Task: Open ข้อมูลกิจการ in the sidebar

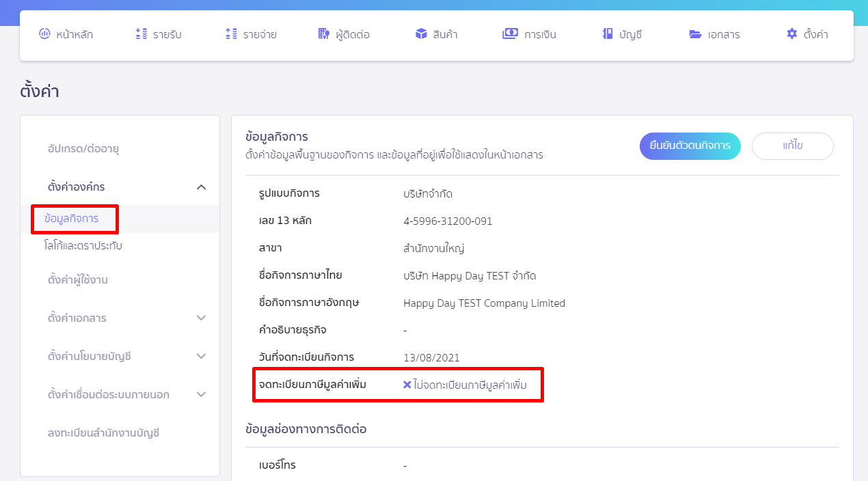Action: 72,219
